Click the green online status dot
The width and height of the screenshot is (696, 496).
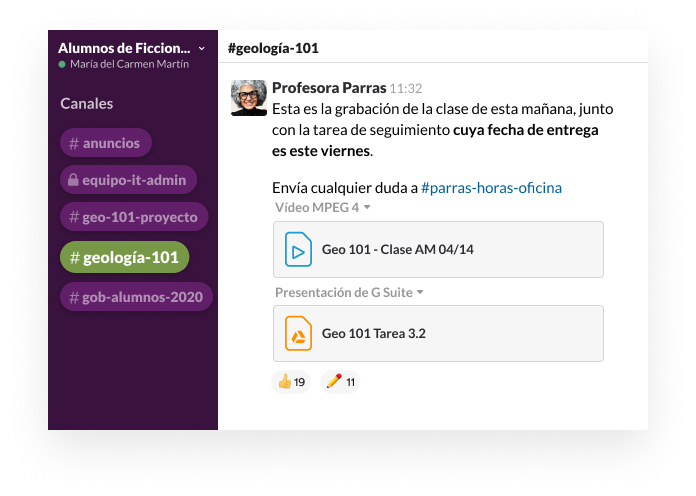62,64
